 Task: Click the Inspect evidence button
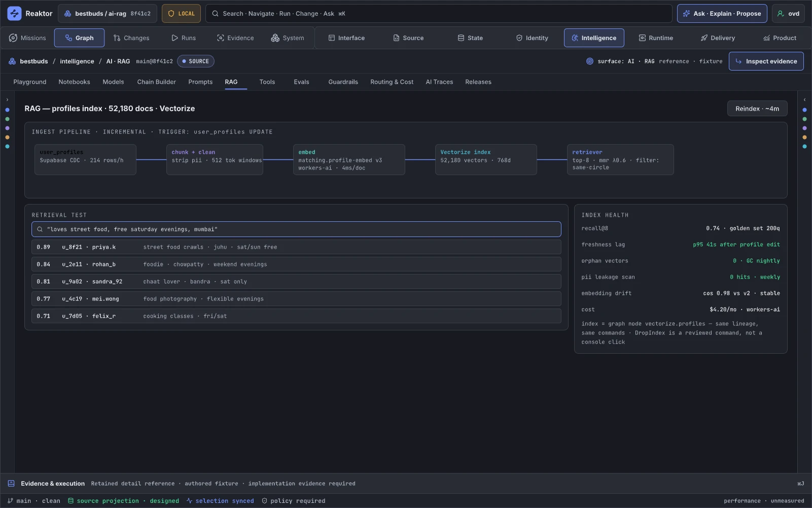[x=766, y=61]
